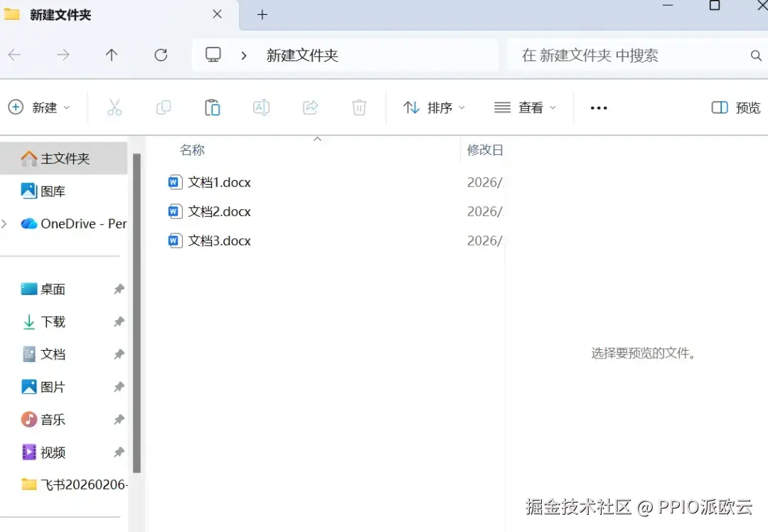768x532 pixels.
Task: Select file 文档1.docx
Action: pyautogui.click(x=220, y=182)
